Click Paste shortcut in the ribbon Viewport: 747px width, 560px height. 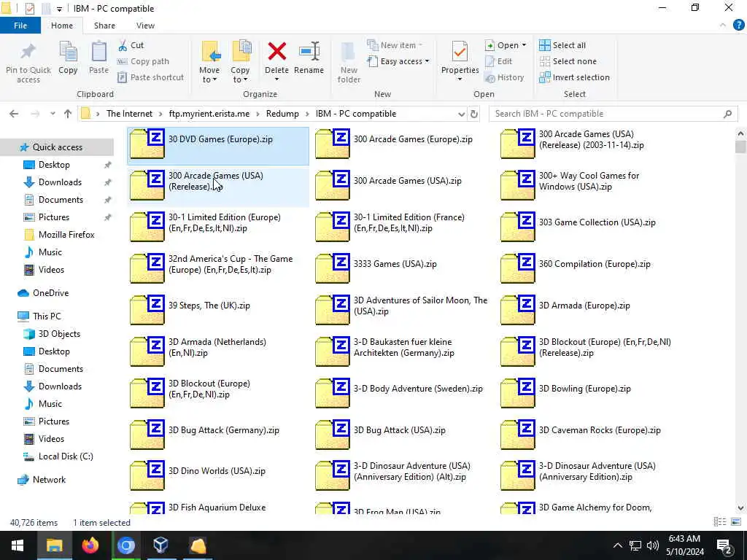(x=150, y=77)
